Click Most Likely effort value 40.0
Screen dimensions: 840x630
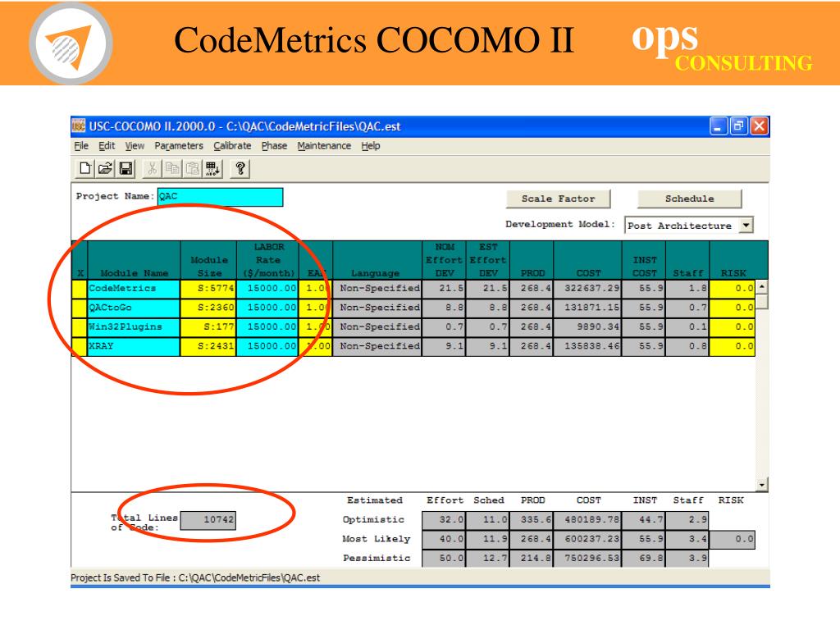point(444,539)
